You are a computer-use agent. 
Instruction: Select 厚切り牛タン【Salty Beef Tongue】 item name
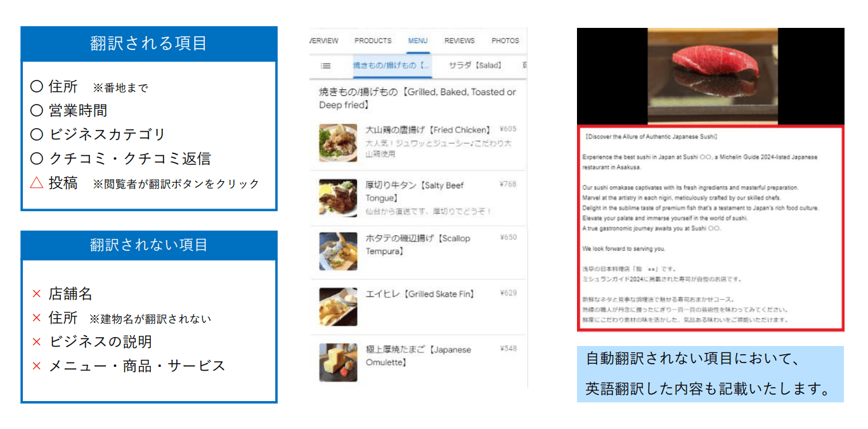[x=415, y=191]
